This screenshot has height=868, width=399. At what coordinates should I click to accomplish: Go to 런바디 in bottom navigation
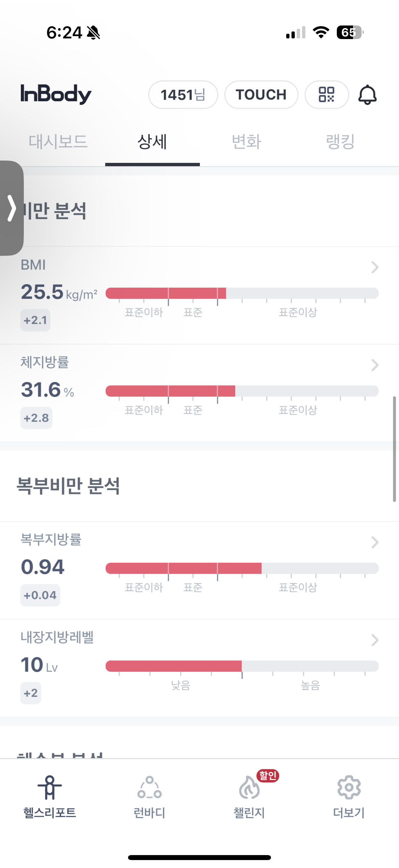coord(149,787)
